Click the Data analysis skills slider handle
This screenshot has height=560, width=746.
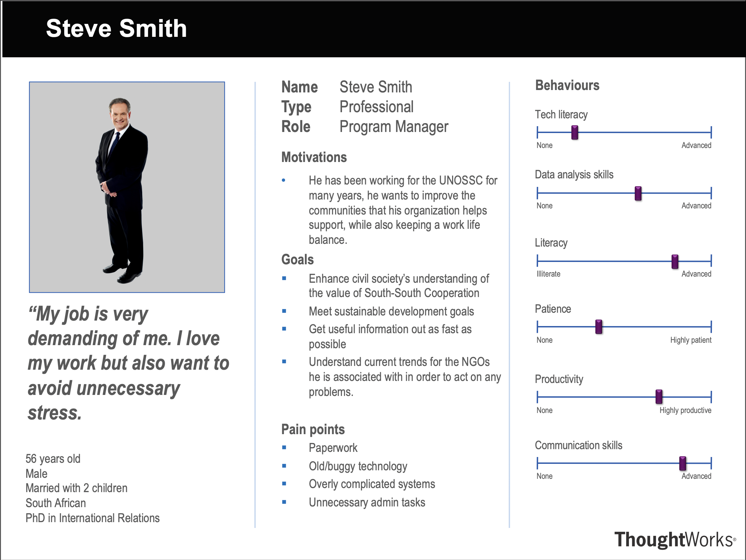(x=638, y=193)
